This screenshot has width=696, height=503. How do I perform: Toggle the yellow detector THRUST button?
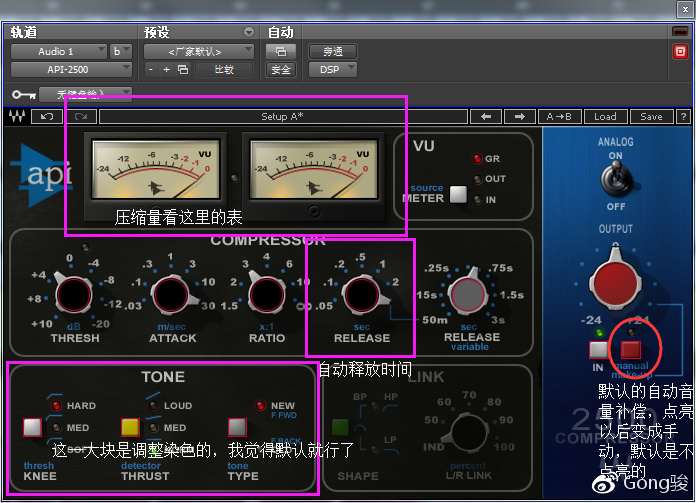tap(130, 427)
